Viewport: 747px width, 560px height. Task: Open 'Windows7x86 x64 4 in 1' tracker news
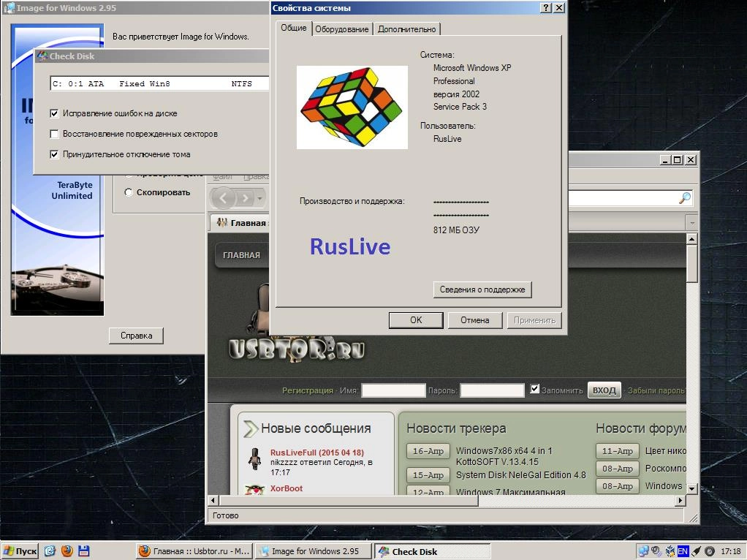pyautogui.click(x=504, y=456)
